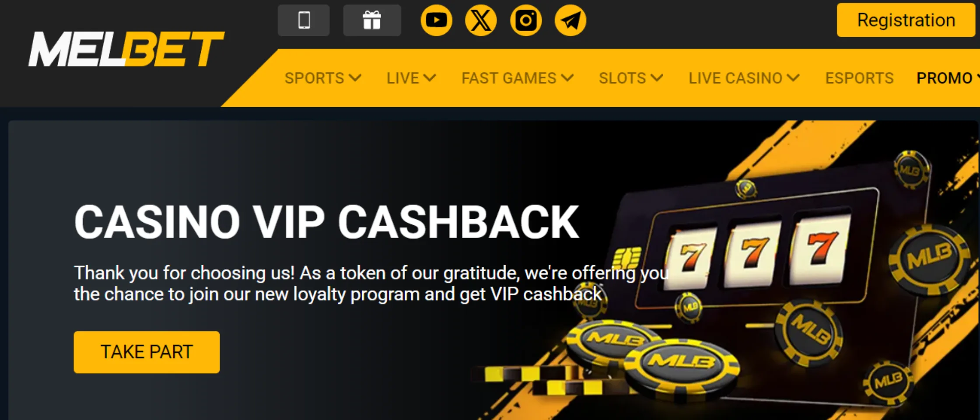Click the Registration button

906,20
